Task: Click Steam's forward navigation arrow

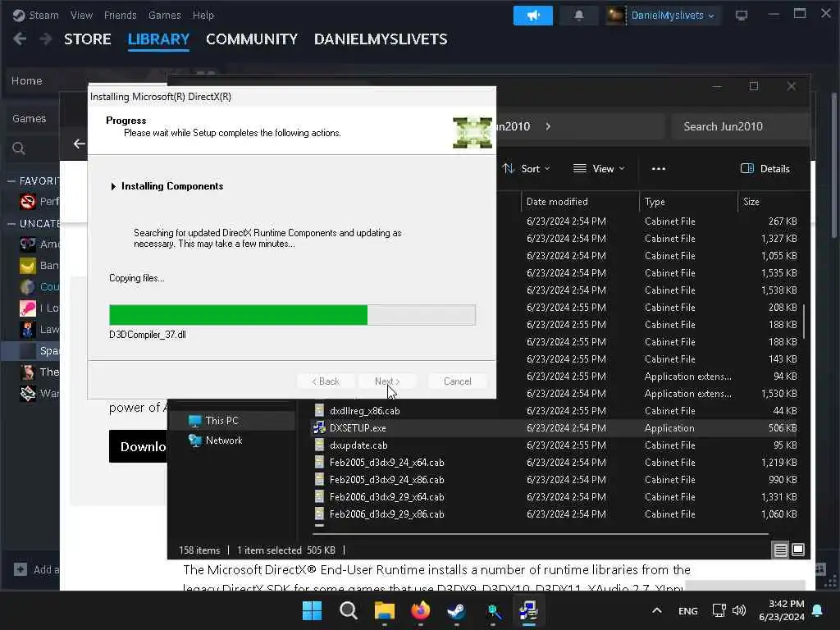Action: (46, 39)
